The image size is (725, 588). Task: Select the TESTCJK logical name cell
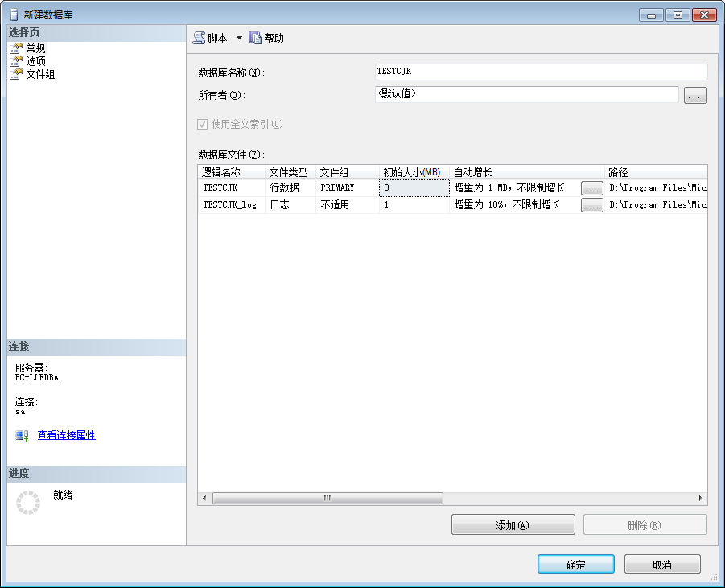pyautogui.click(x=231, y=187)
